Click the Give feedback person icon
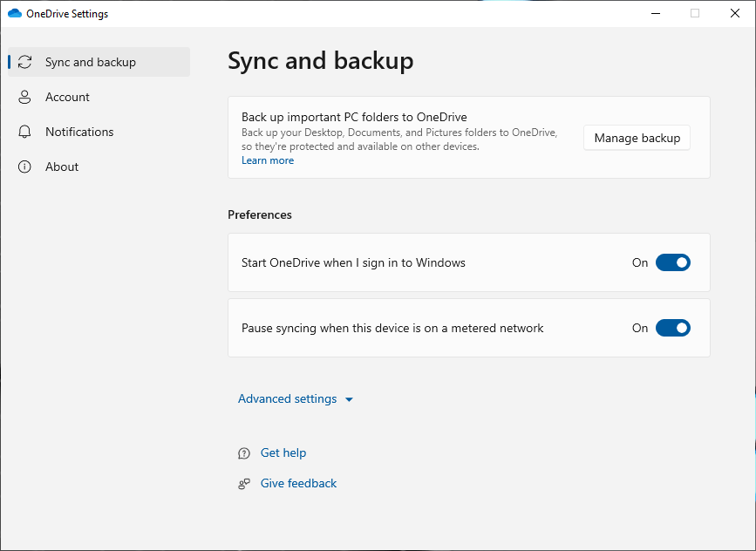 pyautogui.click(x=244, y=484)
